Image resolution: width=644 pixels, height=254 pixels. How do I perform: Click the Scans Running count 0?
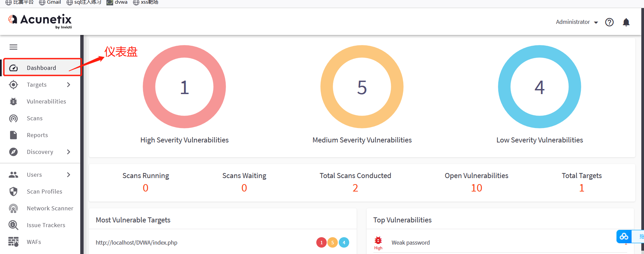point(145,188)
